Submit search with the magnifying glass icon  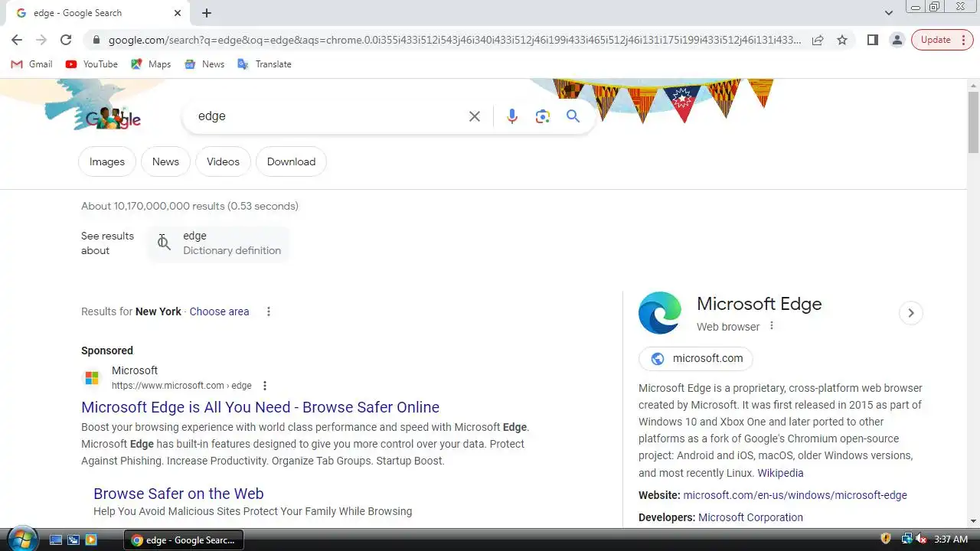pyautogui.click(x=573, y=116)
